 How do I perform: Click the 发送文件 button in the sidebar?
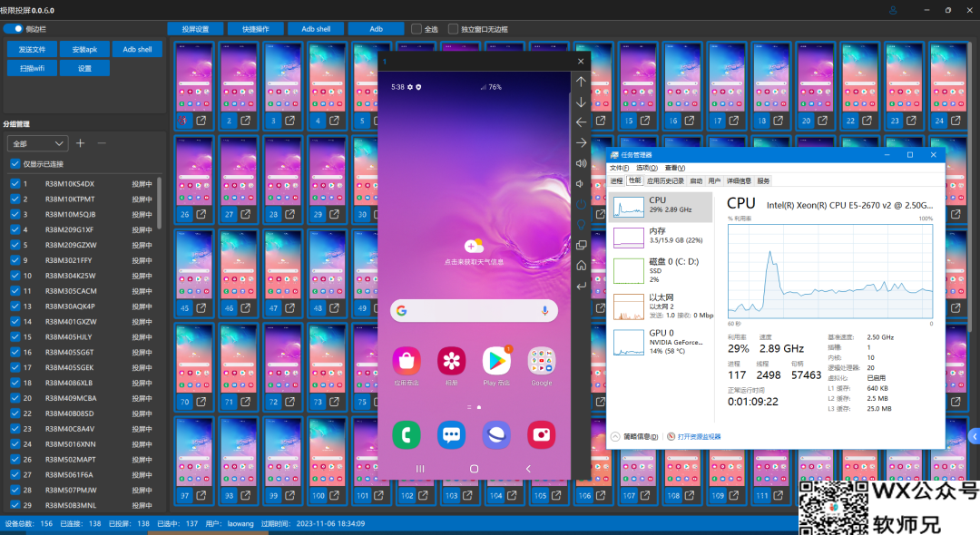point(32,49)
